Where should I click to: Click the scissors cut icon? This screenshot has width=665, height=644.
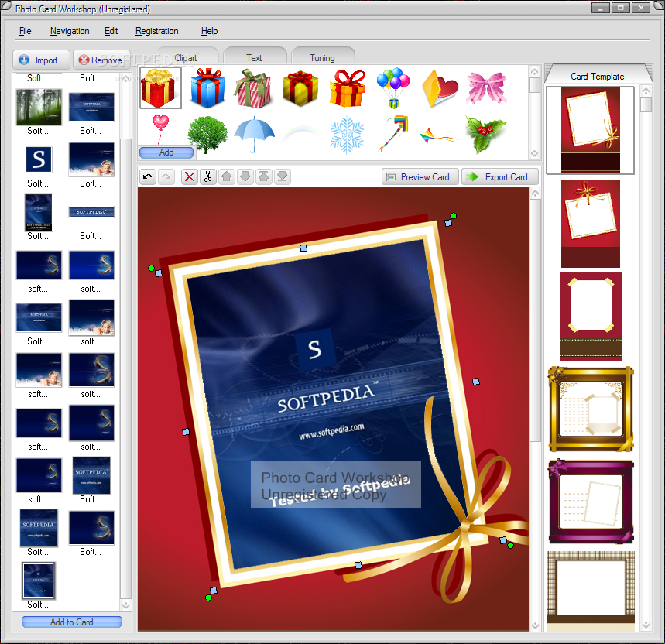(207, 176)
